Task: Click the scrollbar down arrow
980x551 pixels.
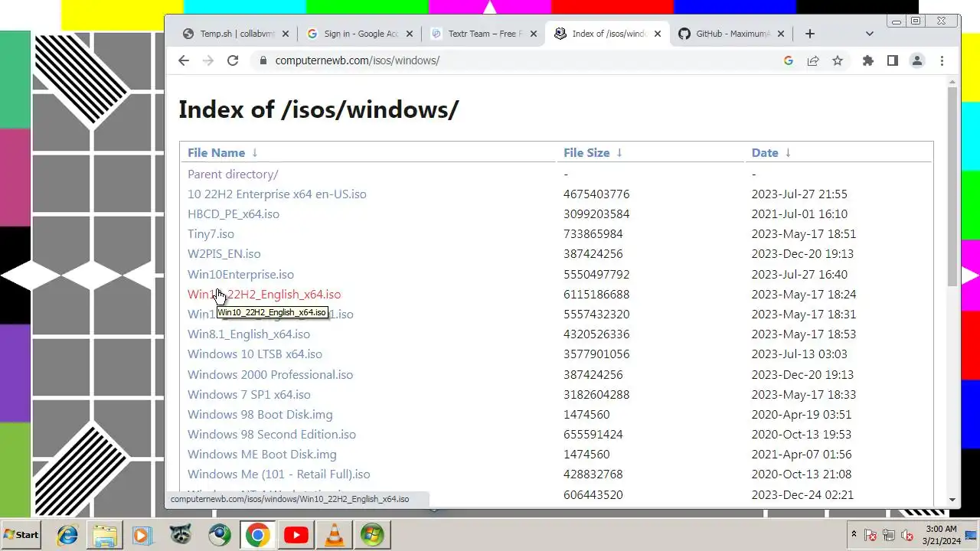Action: pos(952,500)
